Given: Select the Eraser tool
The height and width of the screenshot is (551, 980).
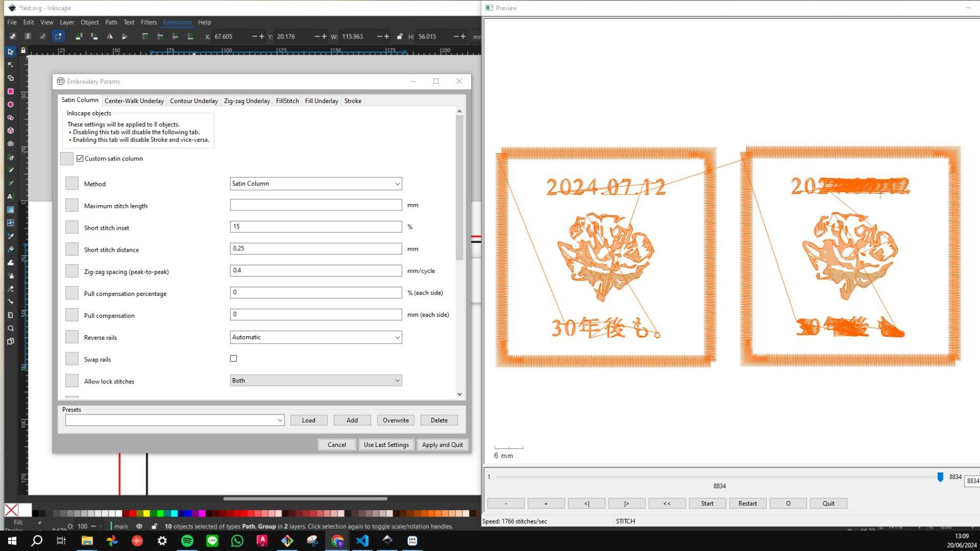Looking at the screenshot, I should click(10, 289).
